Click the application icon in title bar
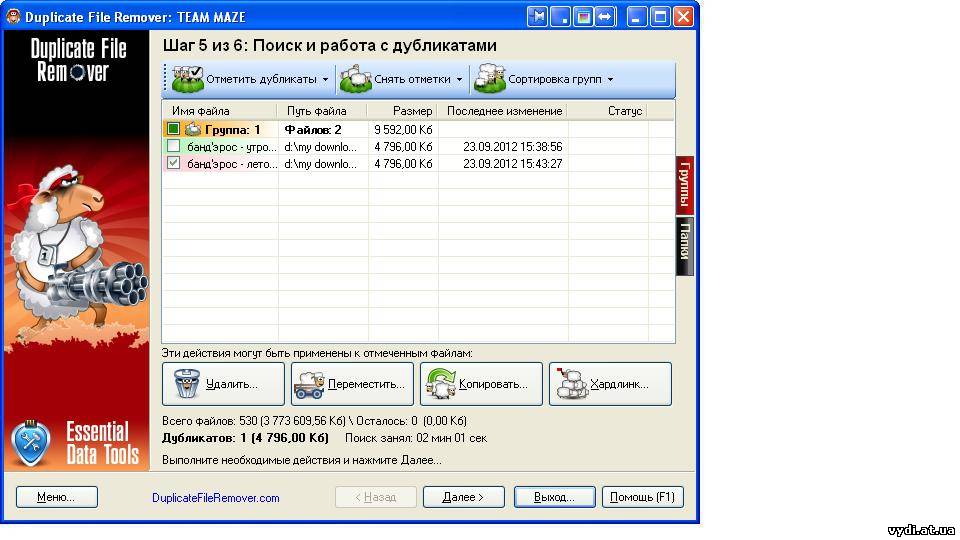960x540 pixels. (13, 16)
